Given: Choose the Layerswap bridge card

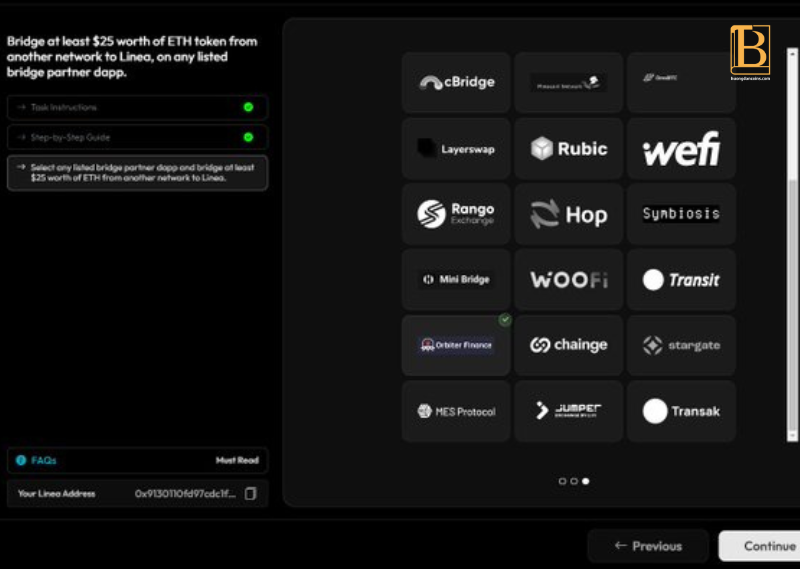Looking at the screenshot, I should (456, 149).
